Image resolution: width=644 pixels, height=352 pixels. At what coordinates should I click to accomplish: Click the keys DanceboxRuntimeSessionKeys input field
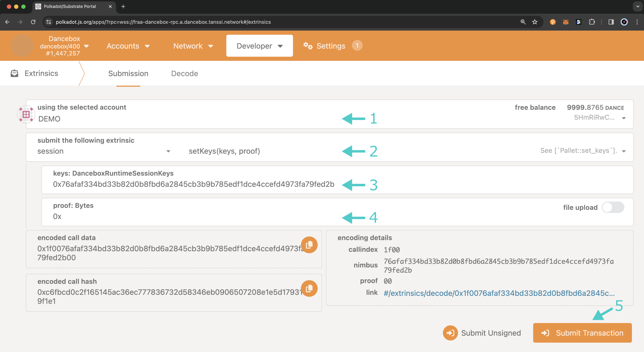tap(337, 180)
